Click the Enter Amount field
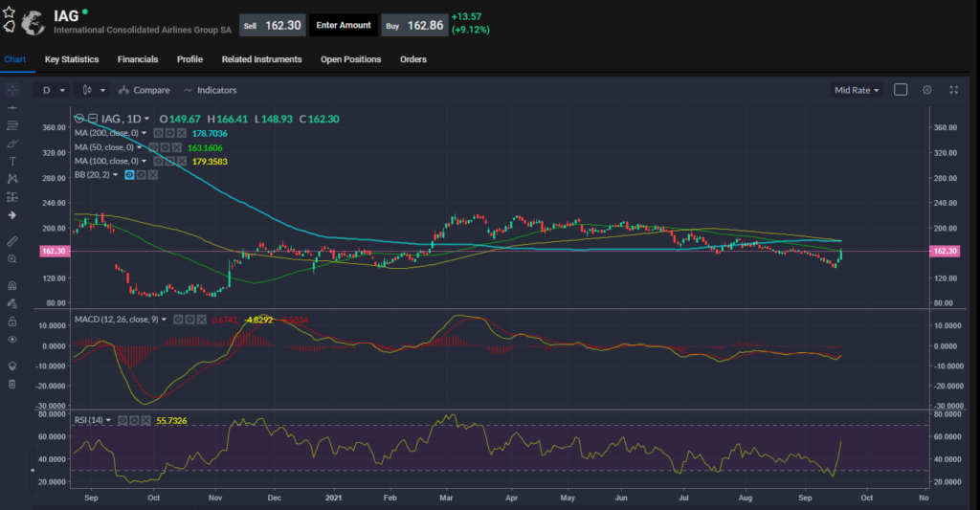The width and height of the screenshot is (980, 510). (344, 26)
